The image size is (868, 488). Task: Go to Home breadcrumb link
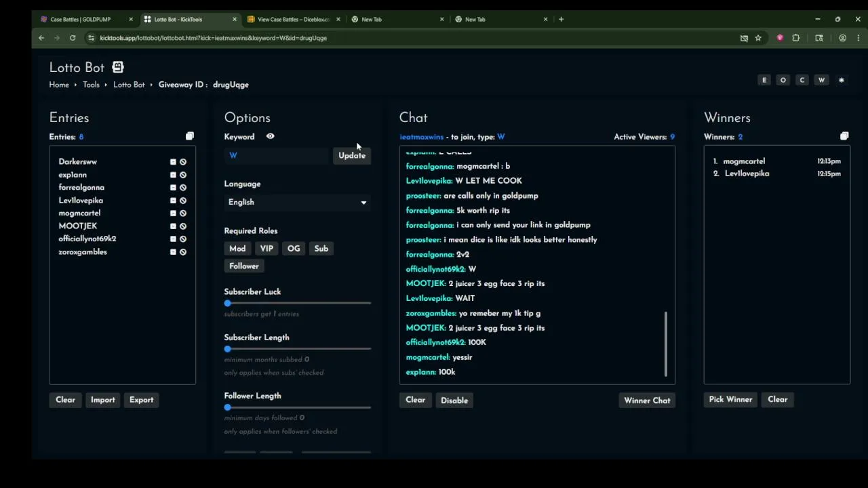(x=59, y=85)
